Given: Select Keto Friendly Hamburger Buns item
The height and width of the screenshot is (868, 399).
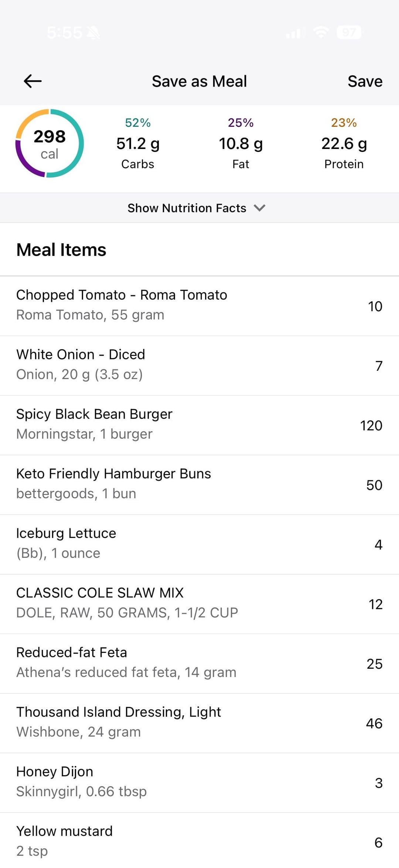Looking at the screenshot, I should pos(199,484).
